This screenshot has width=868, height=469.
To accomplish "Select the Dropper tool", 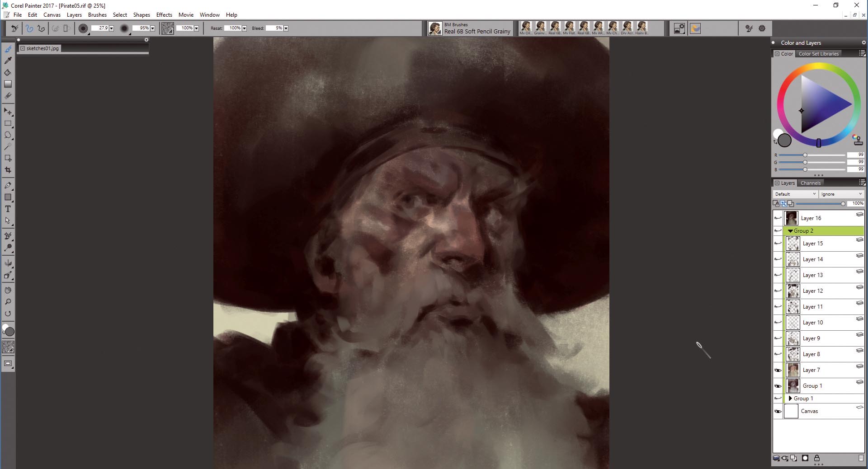I will (8, 61).
